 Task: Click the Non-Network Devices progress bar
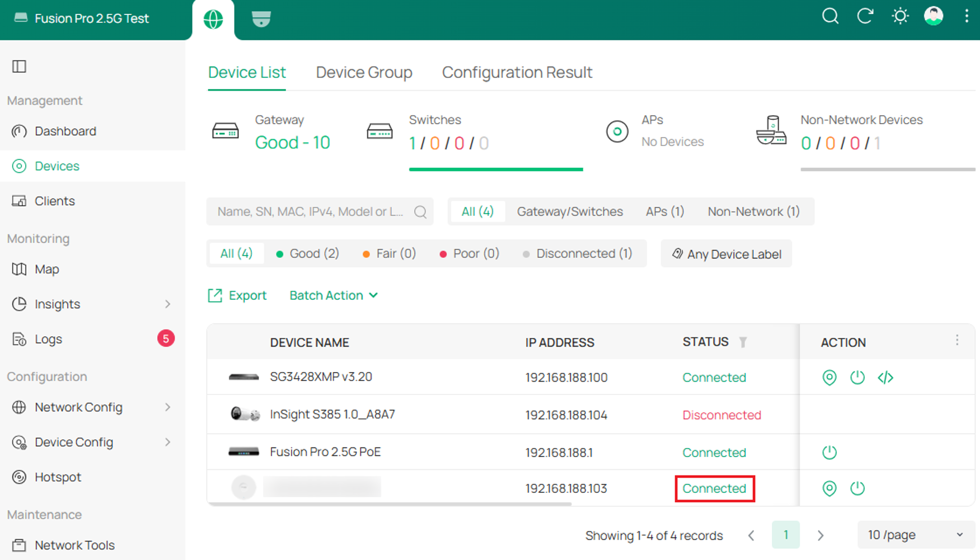(x=888, y=169)
